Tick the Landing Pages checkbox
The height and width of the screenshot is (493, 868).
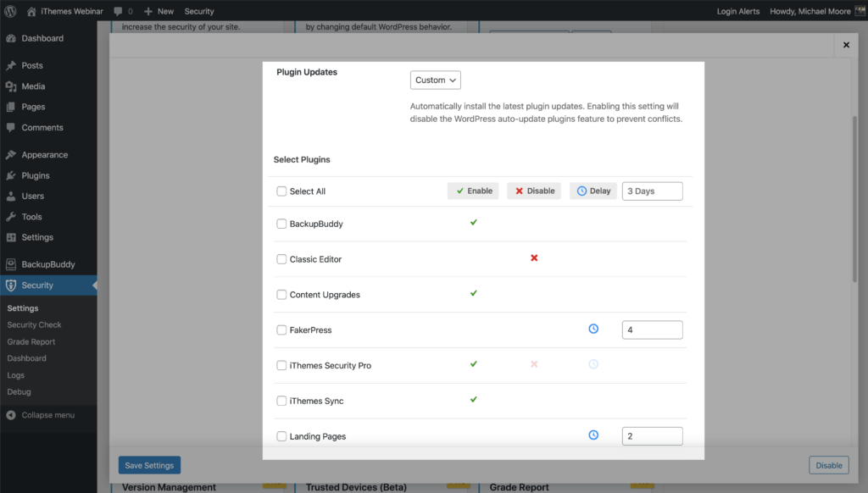point(281,436)
